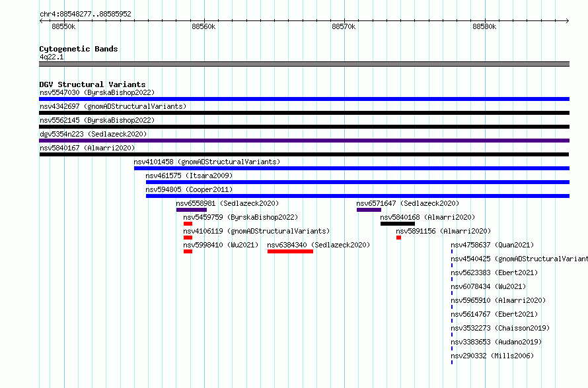Open nsv5840167 (Almarri2020) label
Screen dimensions: 588x388
(87, 148)
